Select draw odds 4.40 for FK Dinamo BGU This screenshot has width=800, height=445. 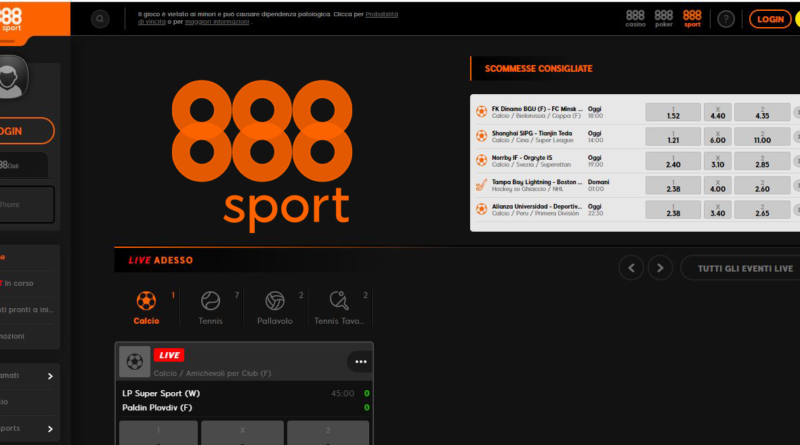coord(718,112)
